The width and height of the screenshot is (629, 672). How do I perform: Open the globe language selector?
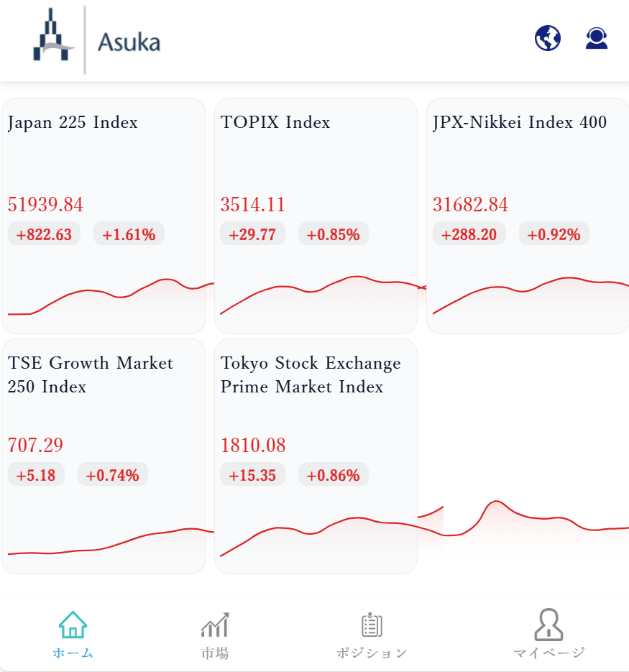[x=548, y=38]
